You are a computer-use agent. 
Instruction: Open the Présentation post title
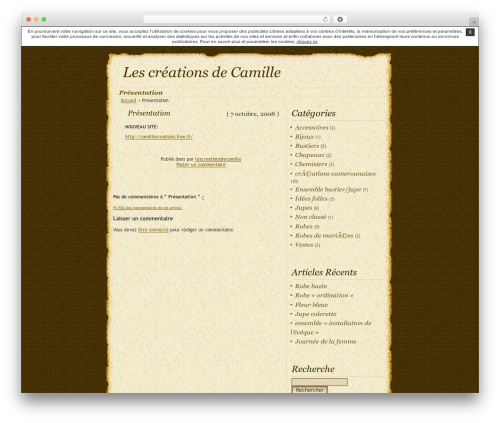(x=149, y=113)
